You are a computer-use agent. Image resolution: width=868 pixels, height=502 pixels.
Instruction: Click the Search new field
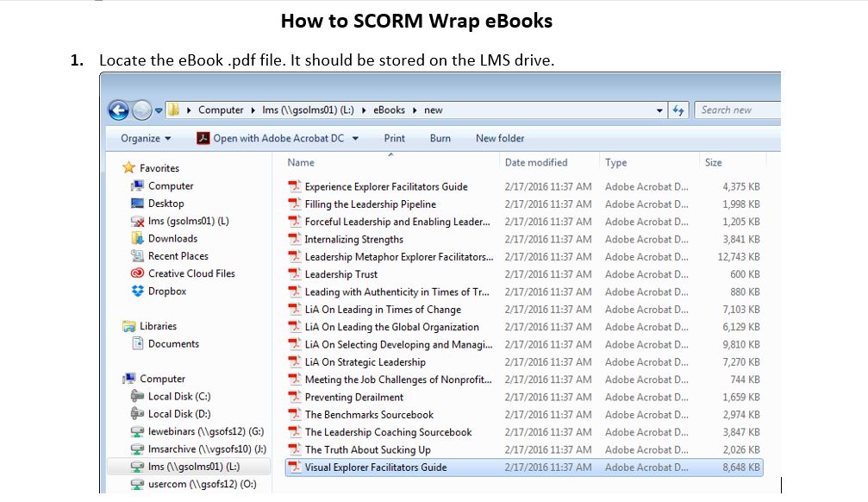[738, 110]
